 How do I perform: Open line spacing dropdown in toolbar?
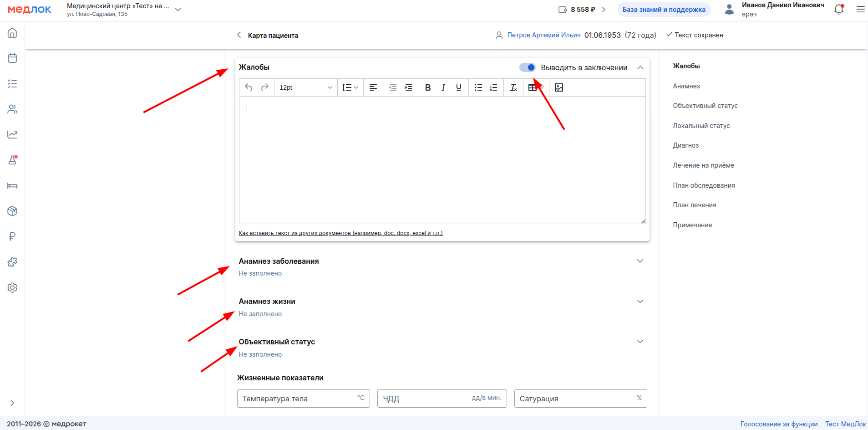coord(350,87)
